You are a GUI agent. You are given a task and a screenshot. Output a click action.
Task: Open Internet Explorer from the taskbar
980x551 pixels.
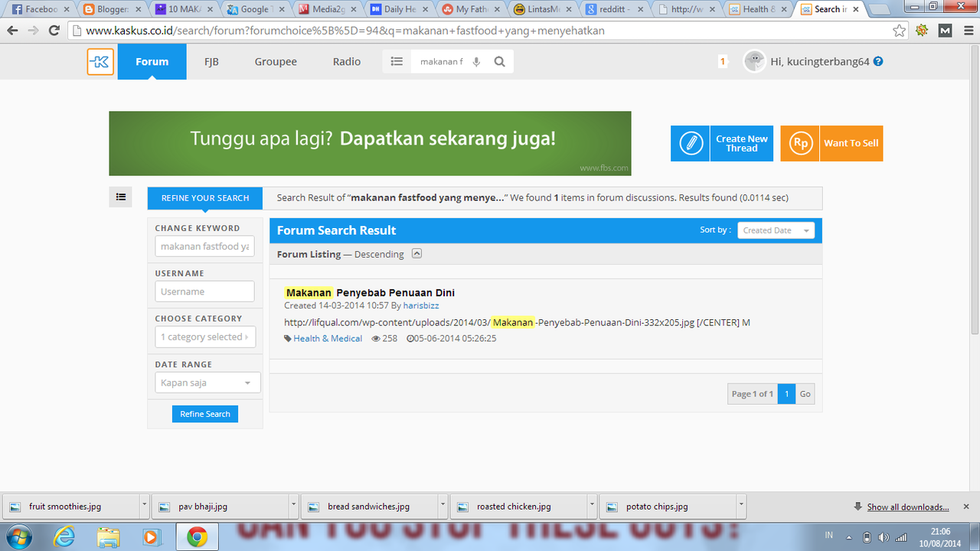tap(64, 537)
